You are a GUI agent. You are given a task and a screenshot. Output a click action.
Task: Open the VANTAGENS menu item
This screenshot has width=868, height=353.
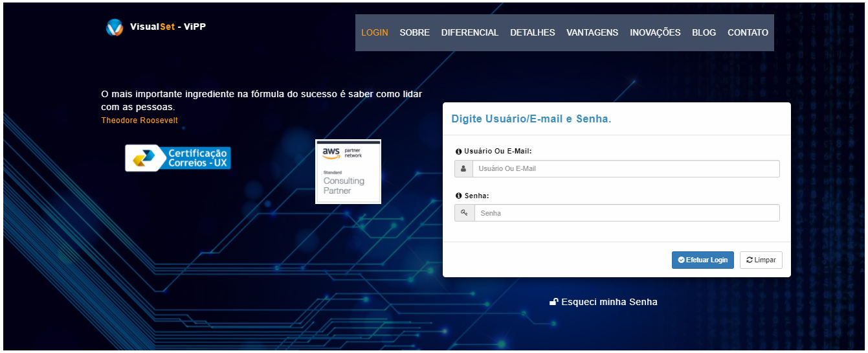[x=592, y=32]
